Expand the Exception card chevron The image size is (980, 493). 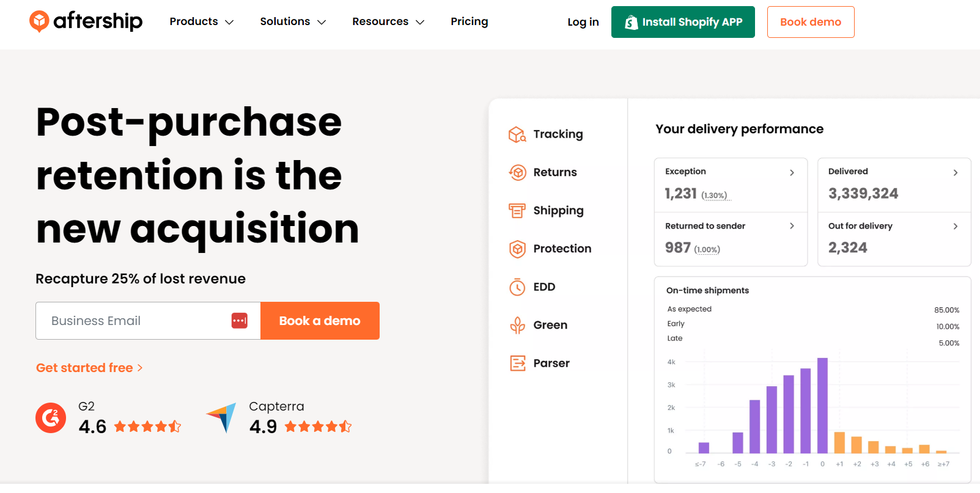click(792, 173)
